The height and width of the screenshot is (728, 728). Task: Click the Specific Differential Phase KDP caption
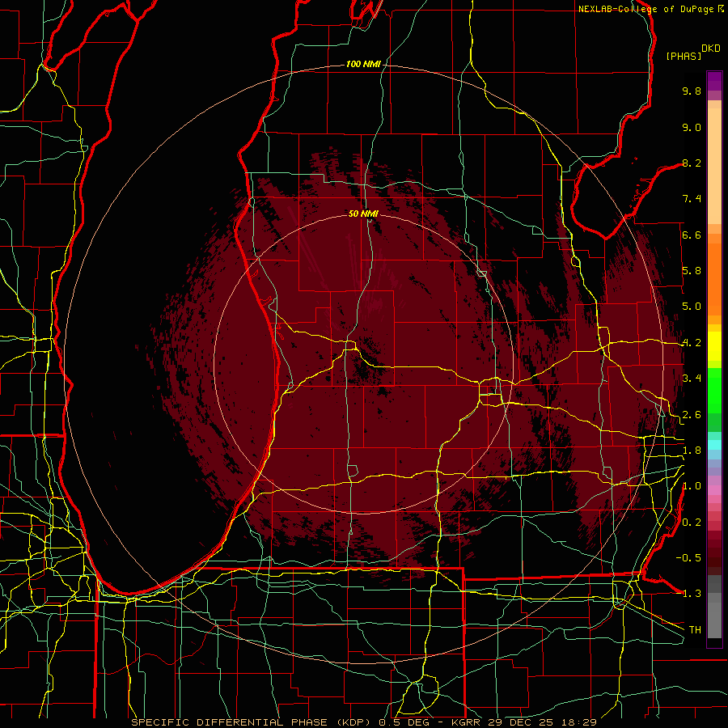point(363,722)
